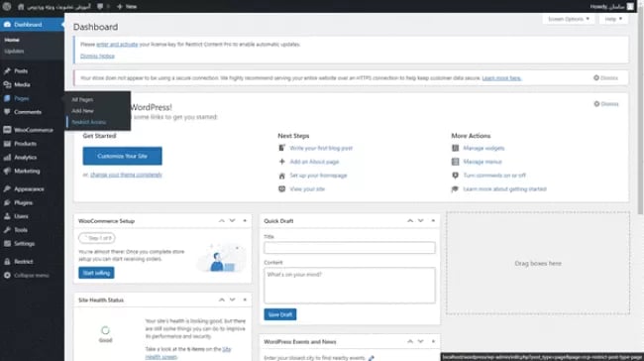The height and width of the screenshot is (361, 644).
Task: Select Restrict Access in Pages flyout
Action: pyautogui.click(x=89, y=122)
